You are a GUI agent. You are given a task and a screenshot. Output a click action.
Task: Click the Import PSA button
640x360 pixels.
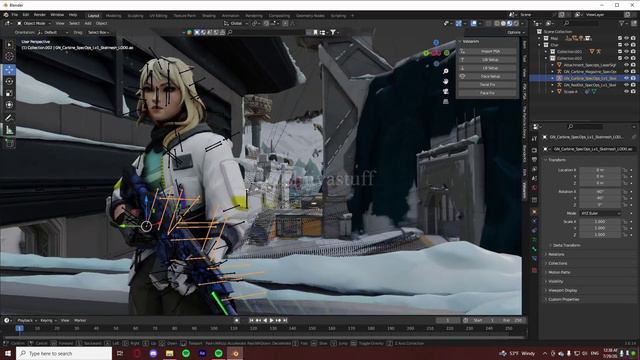487,51
